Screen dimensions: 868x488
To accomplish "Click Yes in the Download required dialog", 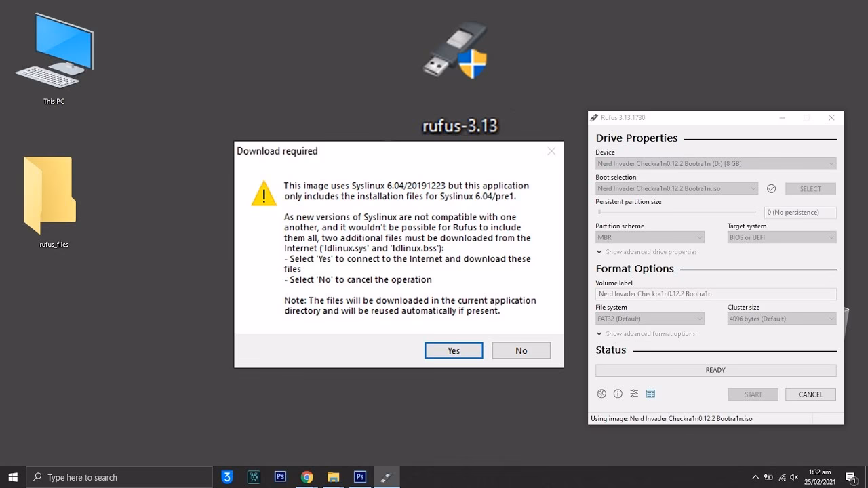I will 454,350.
